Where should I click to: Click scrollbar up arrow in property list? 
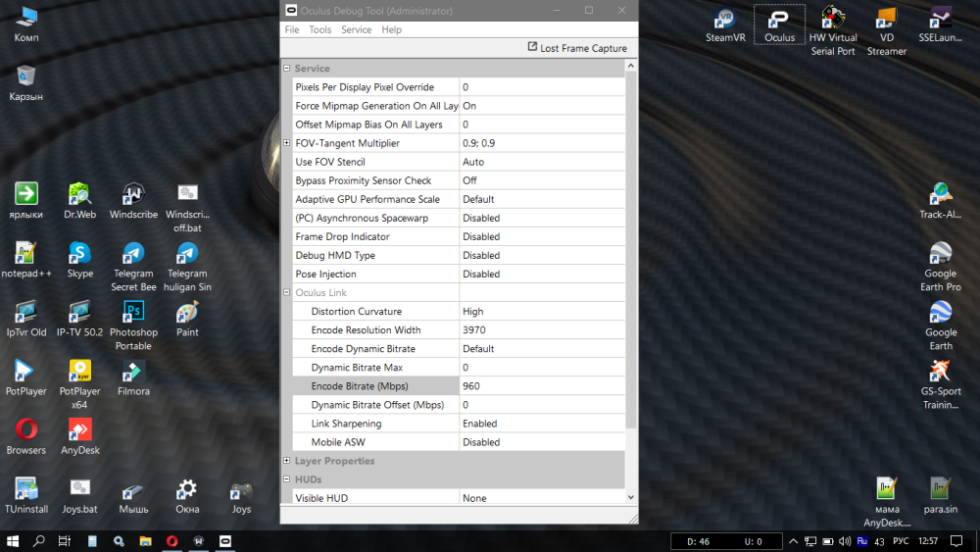[630, 66]
